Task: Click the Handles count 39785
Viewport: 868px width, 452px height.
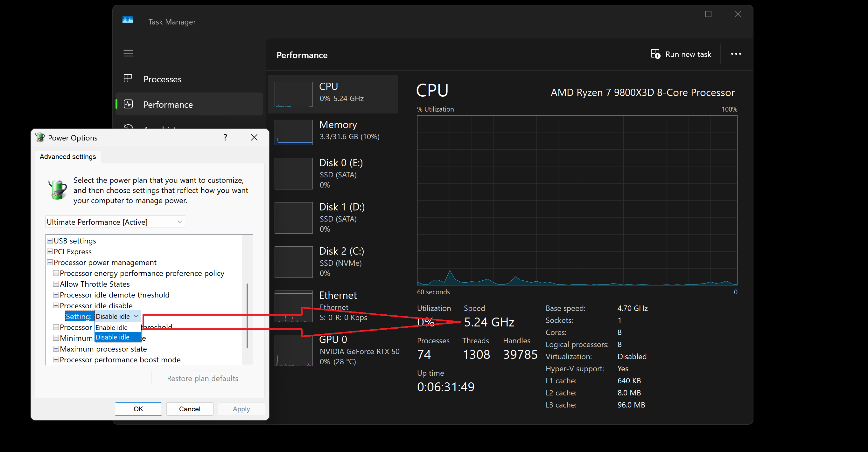Action: (520, 354)
